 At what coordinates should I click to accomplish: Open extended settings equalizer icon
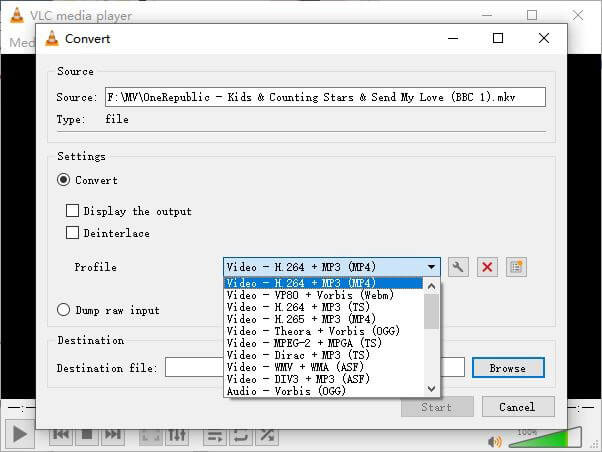pyautogui.click(x=177, y=435)
